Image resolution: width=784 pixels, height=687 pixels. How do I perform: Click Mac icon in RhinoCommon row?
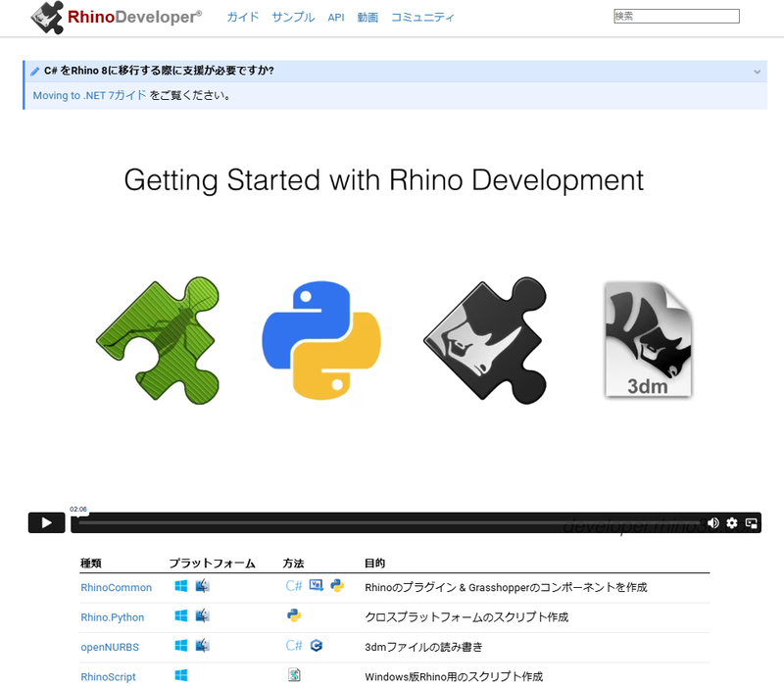click(202, 586)
